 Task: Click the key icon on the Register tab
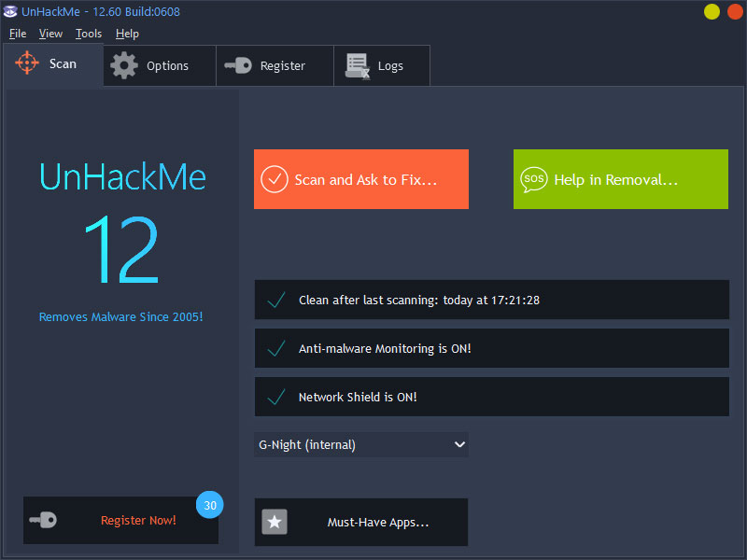239,65
